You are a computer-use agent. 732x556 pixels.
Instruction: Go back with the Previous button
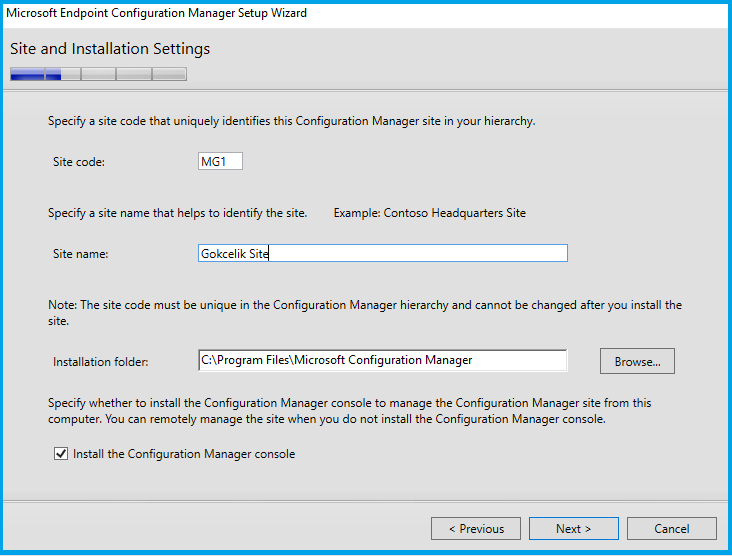(476, 528)
